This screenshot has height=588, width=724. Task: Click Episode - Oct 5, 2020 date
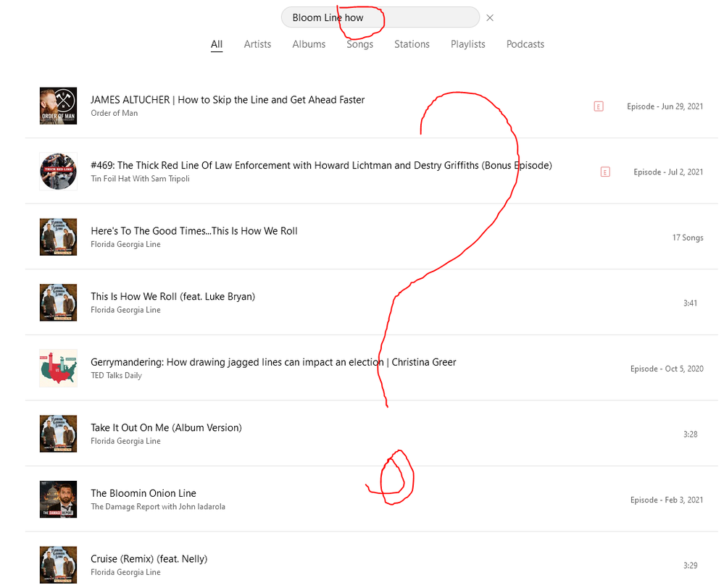[667, 369]
